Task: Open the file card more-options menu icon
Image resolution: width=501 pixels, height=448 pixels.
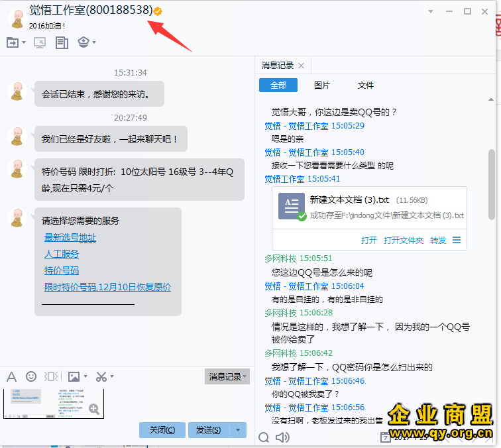Action: (457, 240)
